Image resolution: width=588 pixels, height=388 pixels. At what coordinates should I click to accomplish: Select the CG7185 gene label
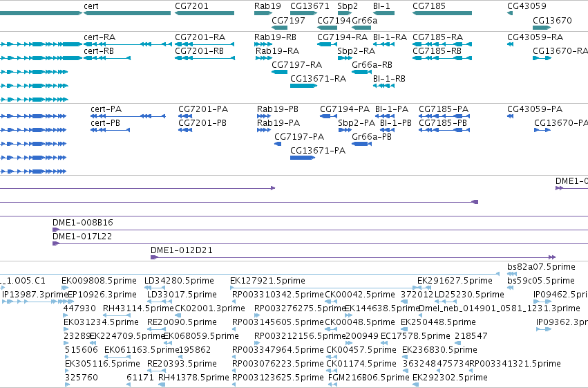coord(429,6)
